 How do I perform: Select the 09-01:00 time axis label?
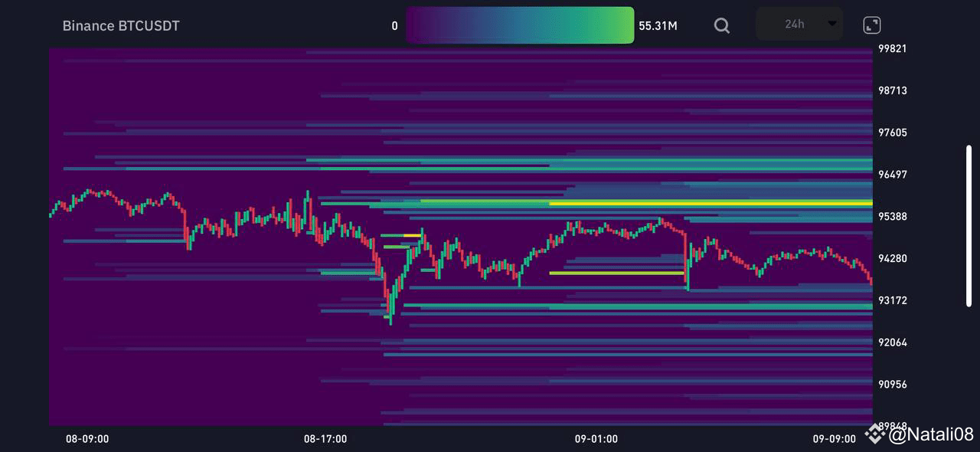tap(595, 438)
